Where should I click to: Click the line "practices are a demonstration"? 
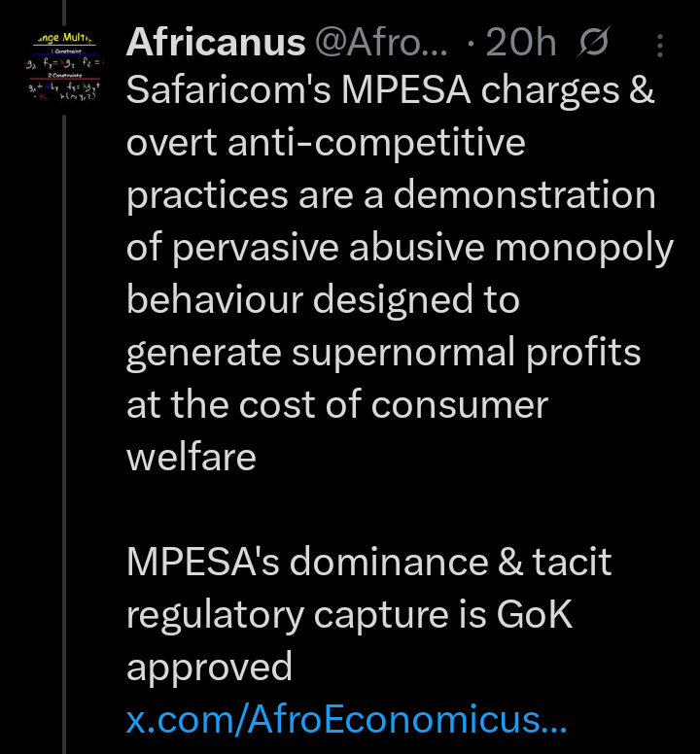391,195
